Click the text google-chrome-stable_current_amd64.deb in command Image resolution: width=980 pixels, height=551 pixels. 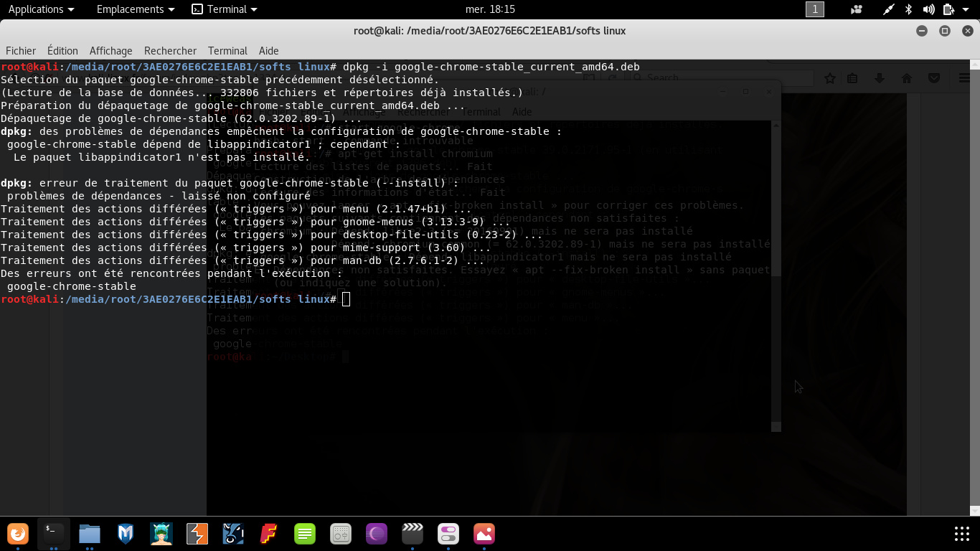tap(517, 67)
